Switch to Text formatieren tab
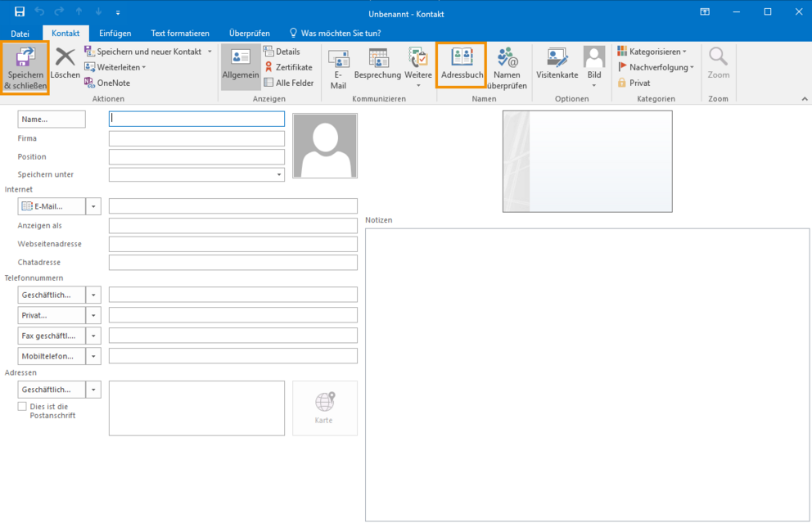This screenshot has height=523, width=812. click(x=180, y=33)
